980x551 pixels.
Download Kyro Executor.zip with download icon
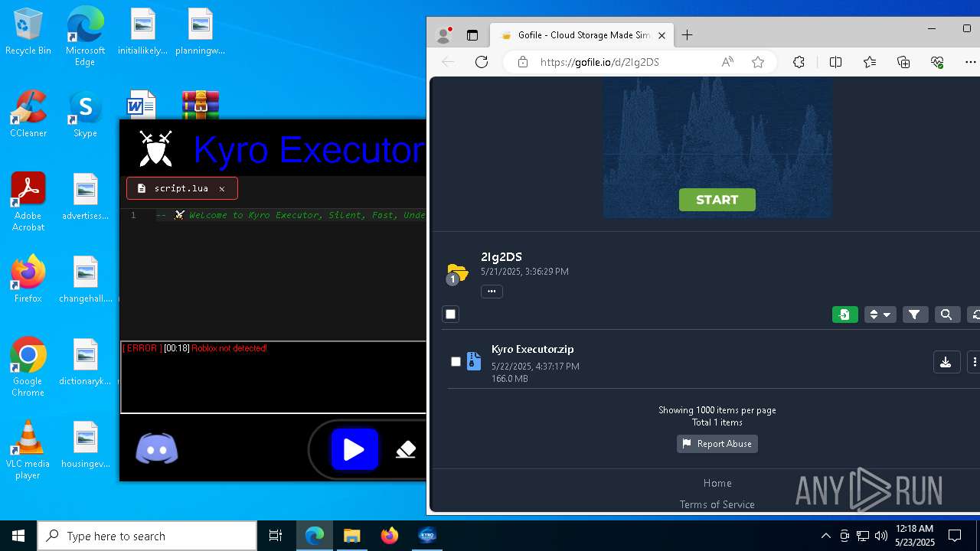(946, 362)
